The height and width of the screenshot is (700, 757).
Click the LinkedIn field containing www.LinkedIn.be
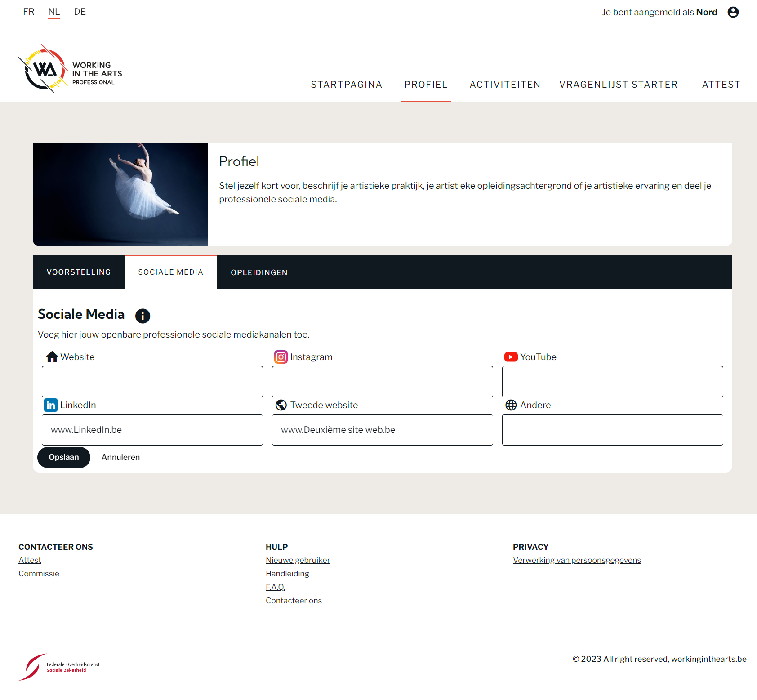click(x=152, y=430)
